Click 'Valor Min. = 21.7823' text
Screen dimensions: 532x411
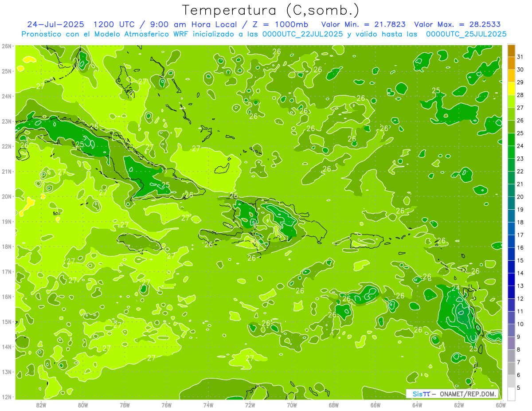coord(363,24)
